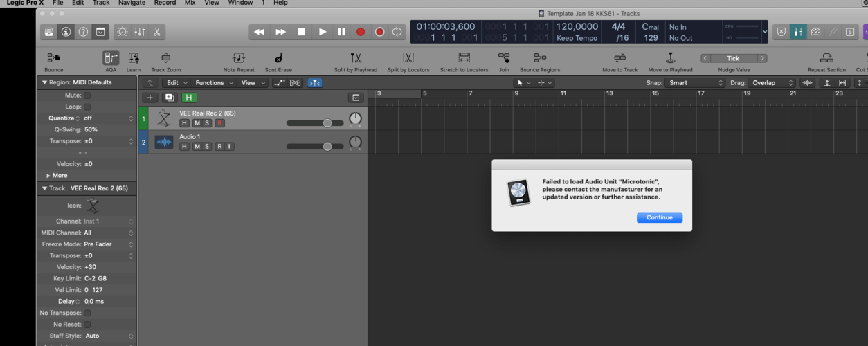
Task: Open the Snap Smart dropdown
Action: pos(695,83)
